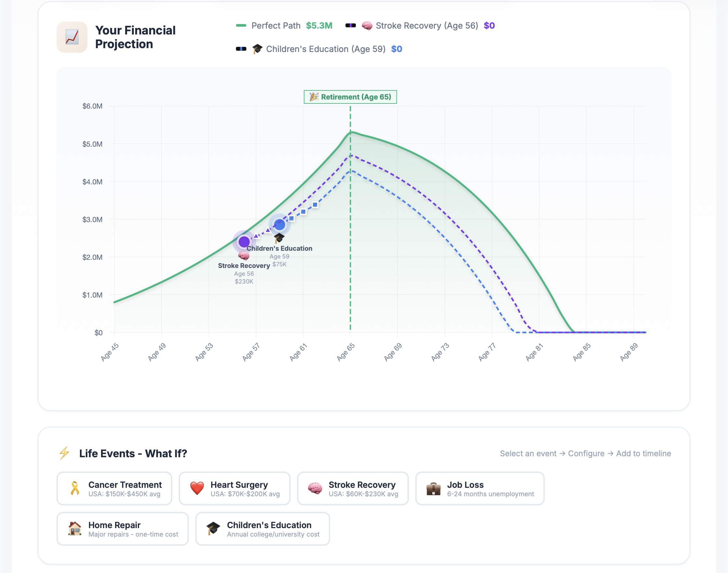Toggle Children's Education (Age 59) legend entry
This screenshot has width=728, height=573.
325,49
